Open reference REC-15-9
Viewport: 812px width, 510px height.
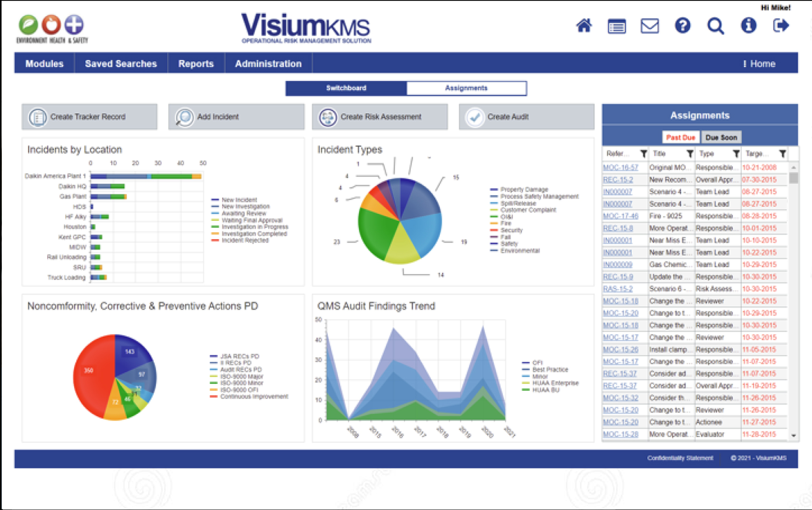(x=618, y=277)
